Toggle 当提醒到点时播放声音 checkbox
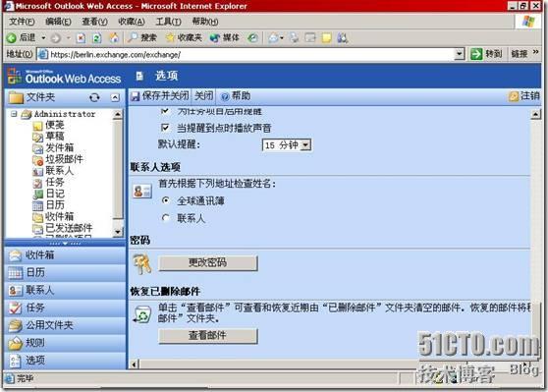Viewport: 548px width, 392px height. 165,128
